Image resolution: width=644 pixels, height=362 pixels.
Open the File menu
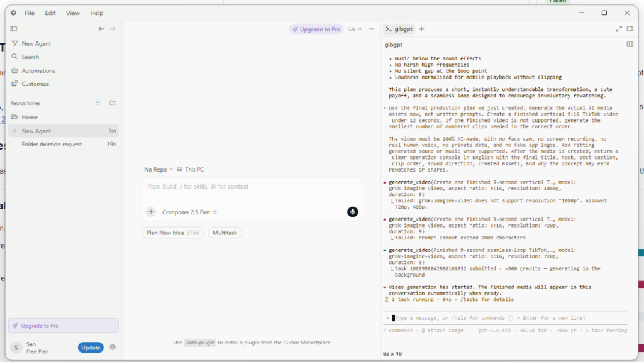click(30, 13)
